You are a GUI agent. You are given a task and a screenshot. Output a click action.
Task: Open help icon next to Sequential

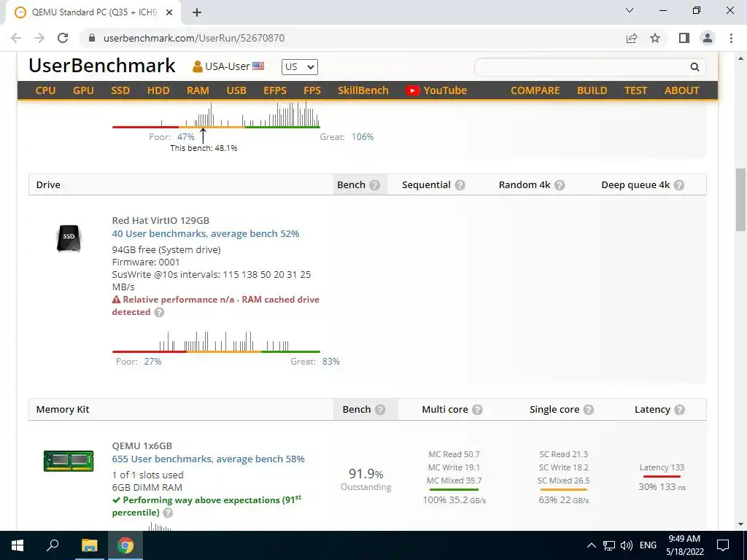pyautogui.click(x=460, y=184)
